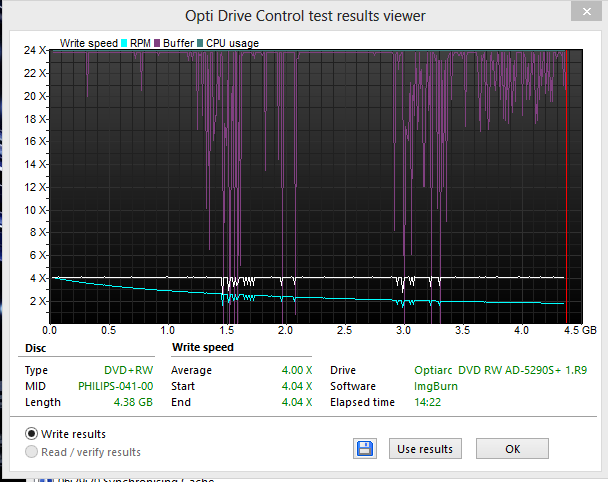
Task: Click the average write speed 4.00 X
Action: pos(297,370)
